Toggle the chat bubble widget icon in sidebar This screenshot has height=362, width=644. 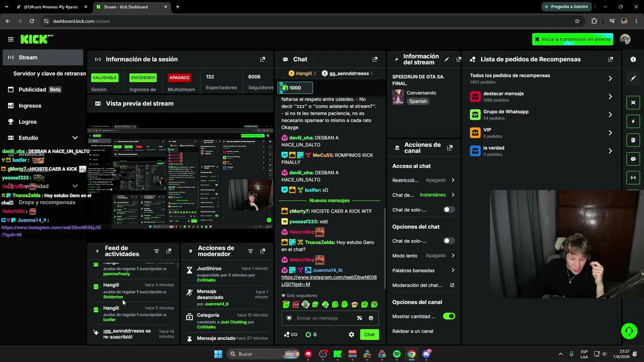click(x=633, y=159)
